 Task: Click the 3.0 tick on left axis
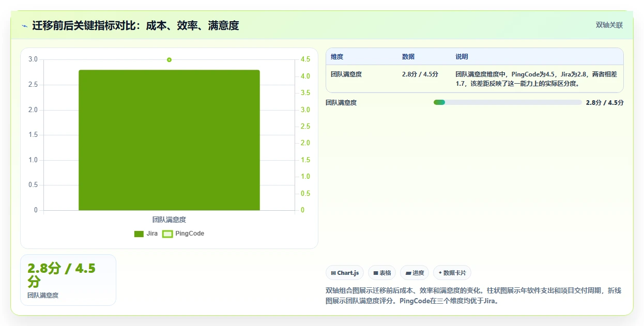point(33,59)
